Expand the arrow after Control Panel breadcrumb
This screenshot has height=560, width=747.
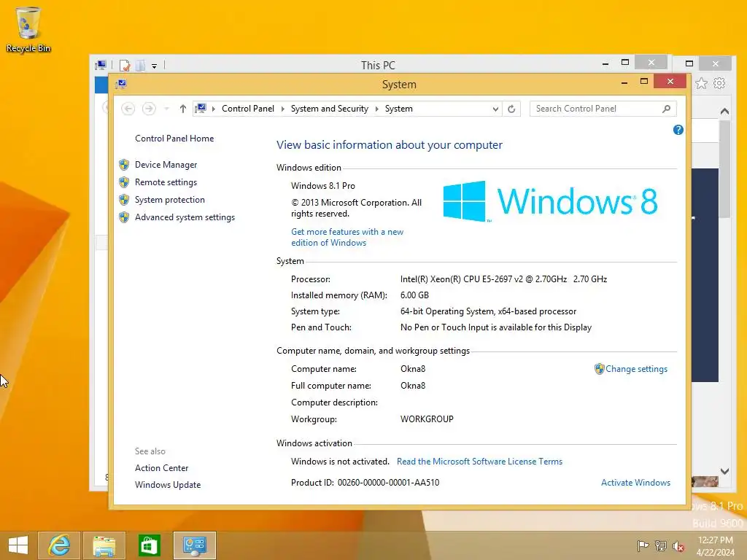point(282,109)
